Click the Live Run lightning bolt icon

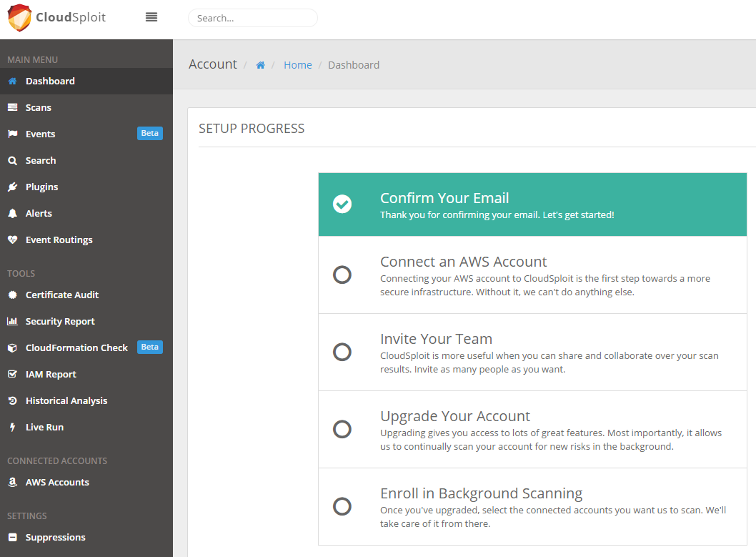point(13,428)
